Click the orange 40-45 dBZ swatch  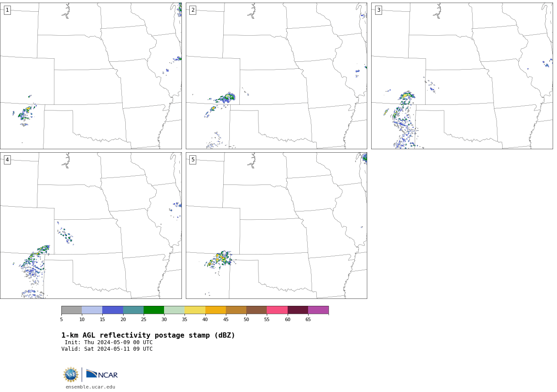tap(215, 310)
